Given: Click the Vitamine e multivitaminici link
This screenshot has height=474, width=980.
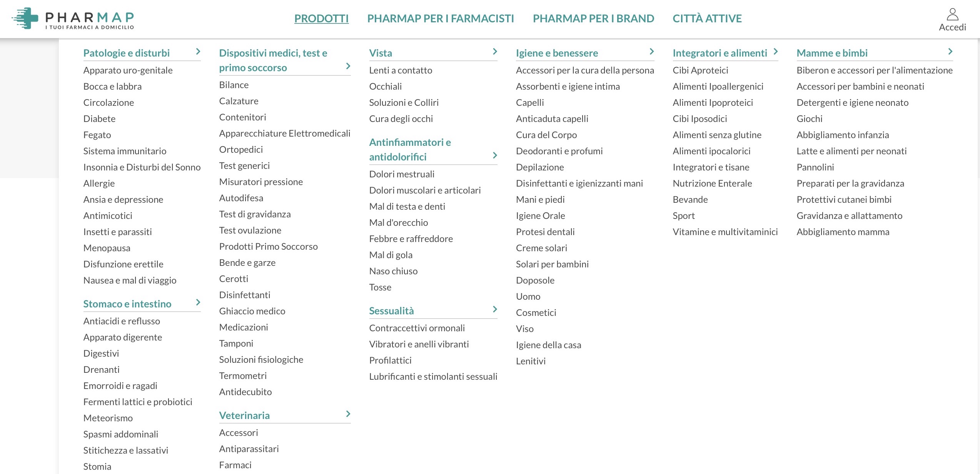Looking at the screenshot, I should click(x=725, y=232).
